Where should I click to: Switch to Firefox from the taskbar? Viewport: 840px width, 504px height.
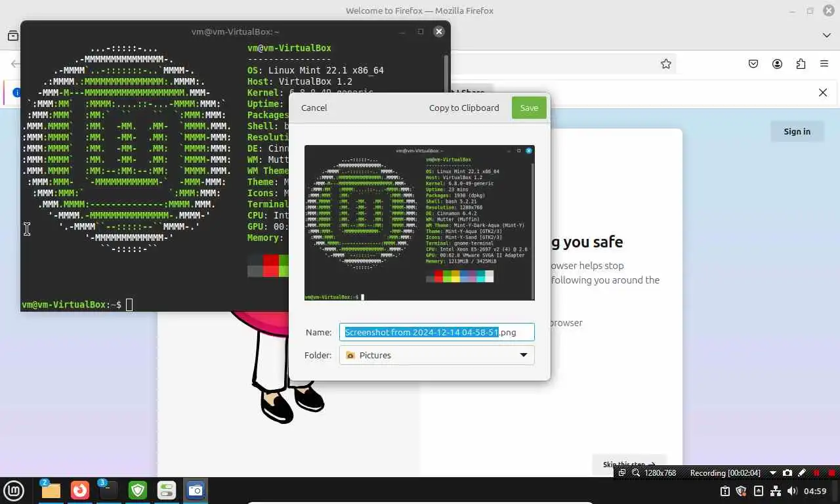[x=80, y=490]
